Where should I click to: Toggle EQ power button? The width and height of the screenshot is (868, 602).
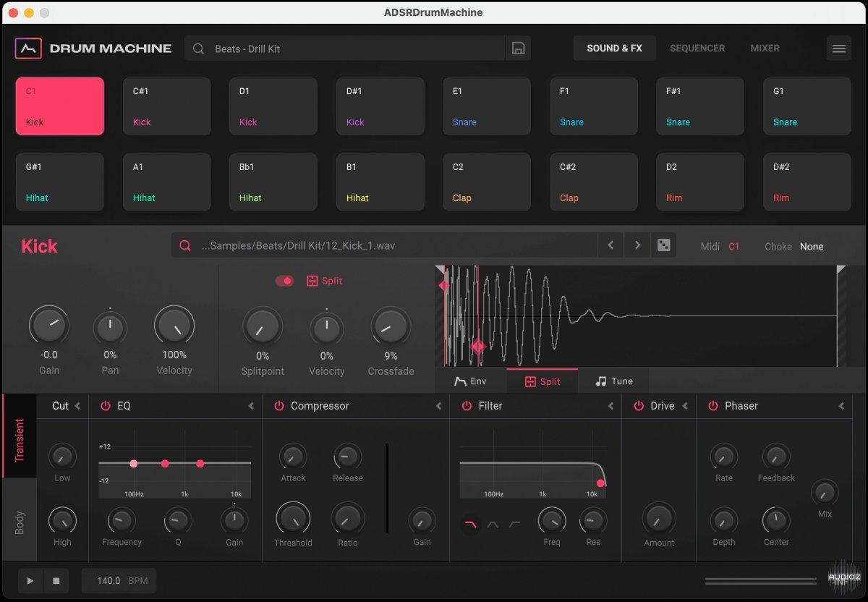click(106, 406)
